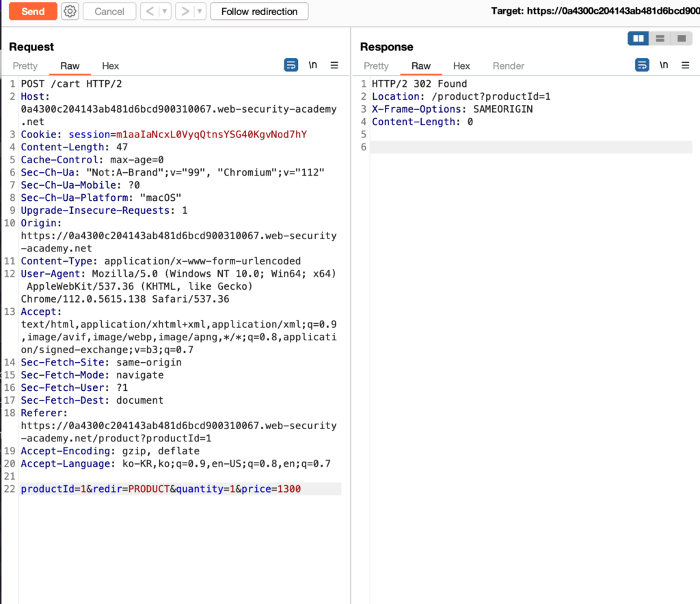This screenshot has width=700, height=604.
Task: Open Response panel Render tab
Action: coord(509,66)
